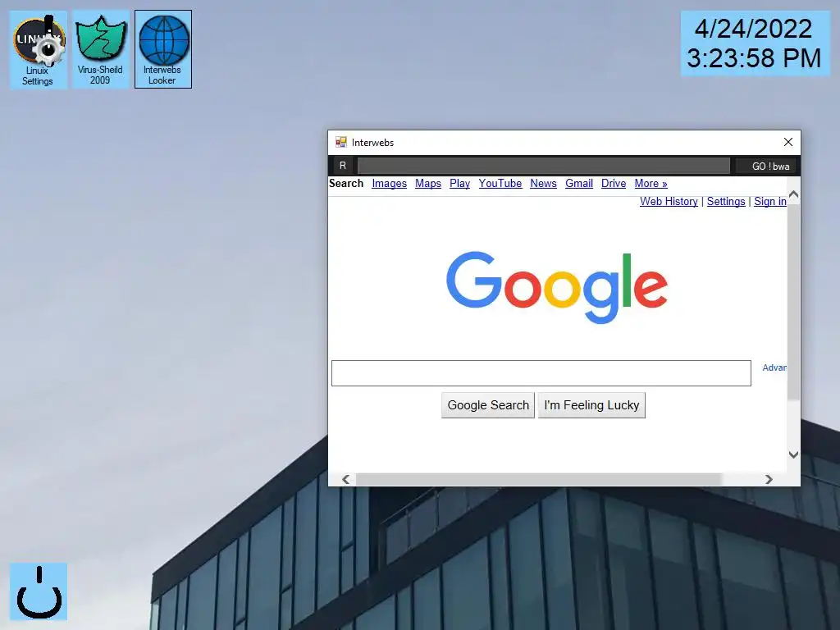Click the Interwebs window title icon
The image size is (840, 630).
pos(340,142)
